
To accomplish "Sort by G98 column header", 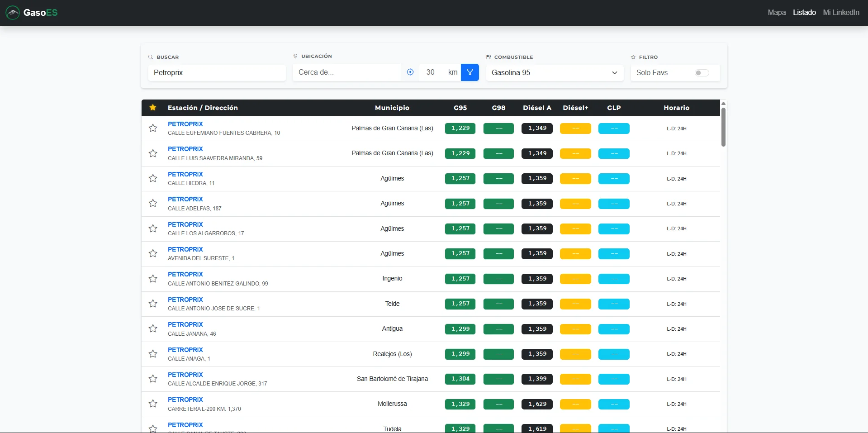I will click(498, 108).
